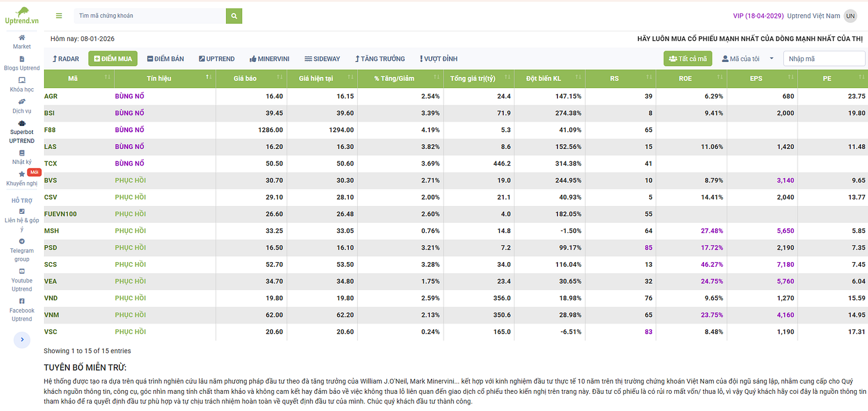Screen dimensions: 868x411
Task: Open the Youtube Uptrend icon
Action: pyautogui.click(x=22, y=271)
